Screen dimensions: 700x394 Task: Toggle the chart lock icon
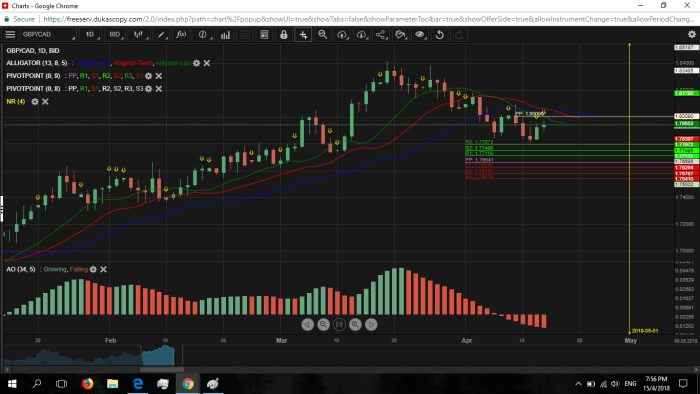tap(283, 34)
